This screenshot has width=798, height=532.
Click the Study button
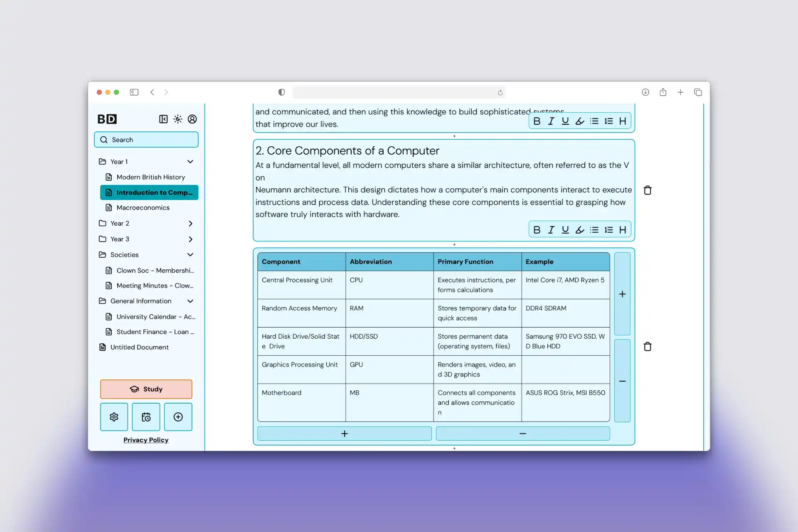coord(146,389)
